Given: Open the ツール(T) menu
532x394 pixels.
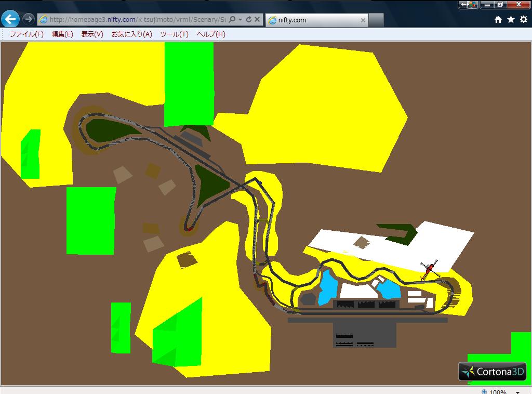Looking at the screenshot, I should 174,34.
